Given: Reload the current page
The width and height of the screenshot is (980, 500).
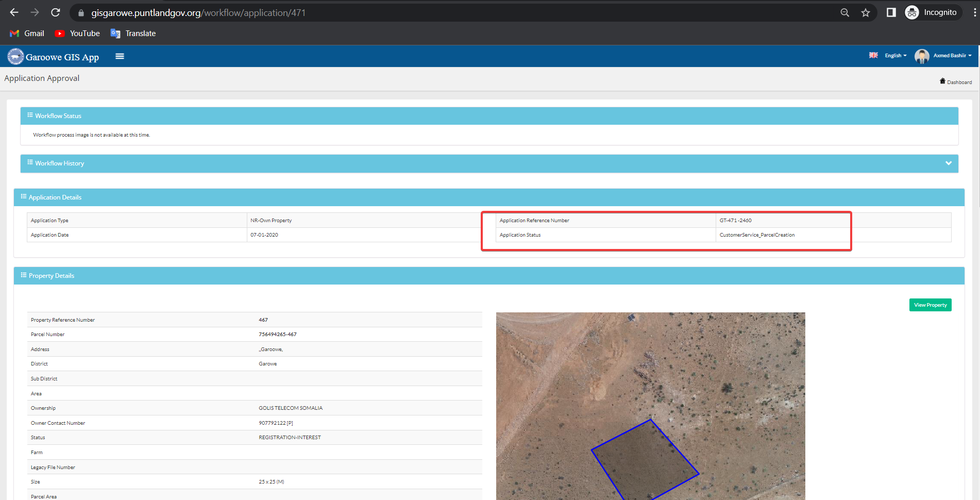Looking at the screenshot, I should point(56,12).
